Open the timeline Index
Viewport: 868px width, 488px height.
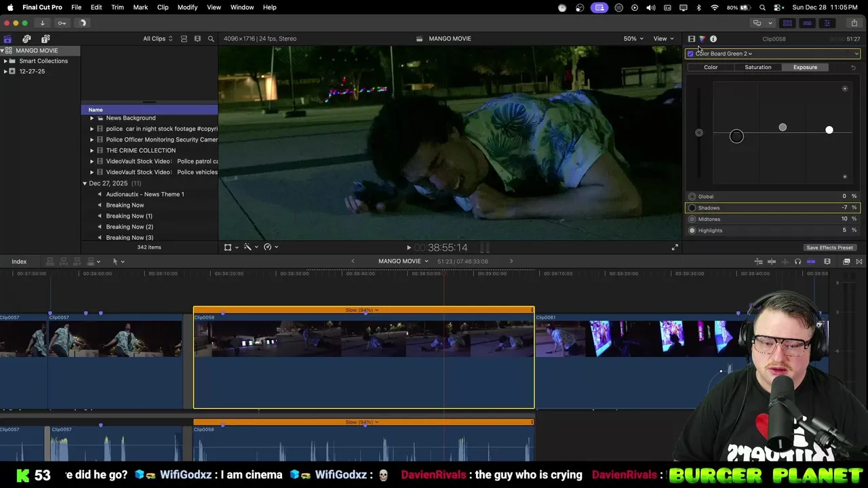pos(19,262)
